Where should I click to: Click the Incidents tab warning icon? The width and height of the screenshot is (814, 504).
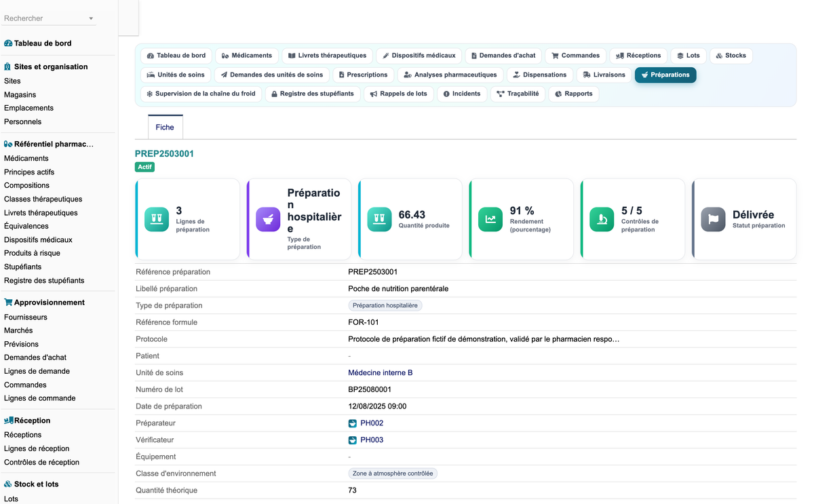point(446,94)
